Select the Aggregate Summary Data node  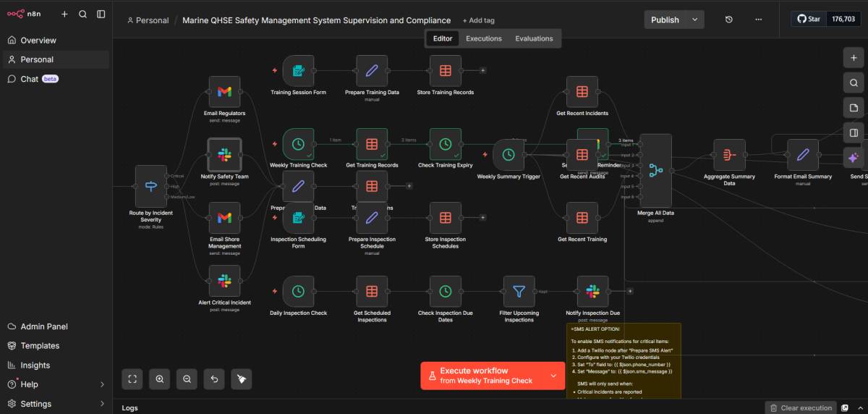[729, 155]
